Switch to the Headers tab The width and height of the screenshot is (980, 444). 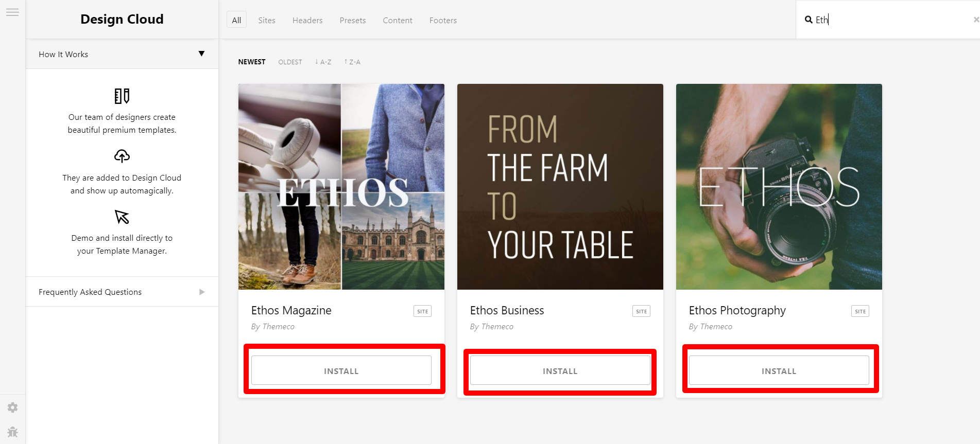click(x=307, y=20)
